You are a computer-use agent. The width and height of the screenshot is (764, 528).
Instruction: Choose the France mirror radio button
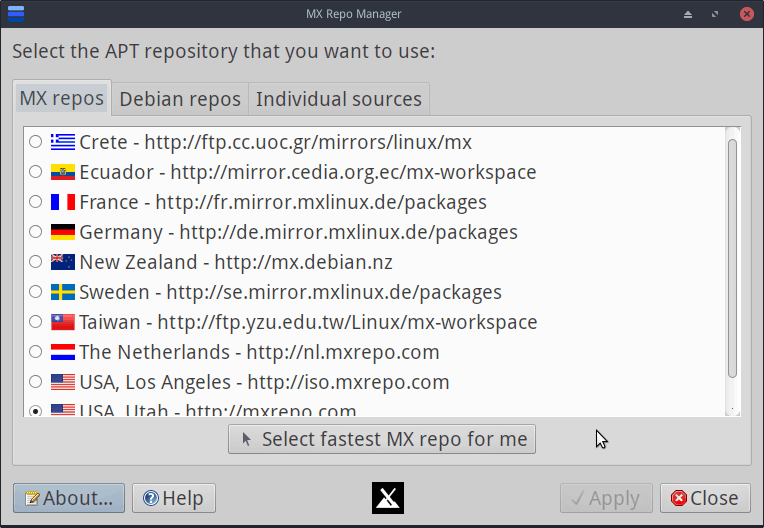(x=36, y=202)
